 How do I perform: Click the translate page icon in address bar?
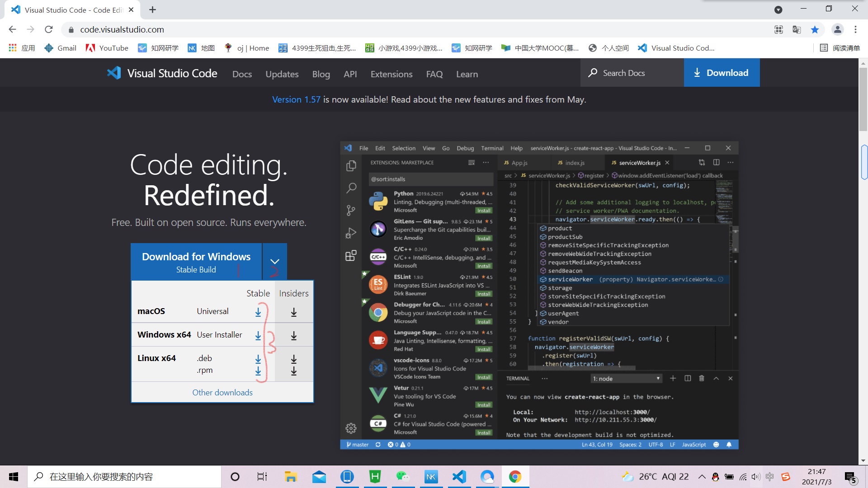coord(797,30)
